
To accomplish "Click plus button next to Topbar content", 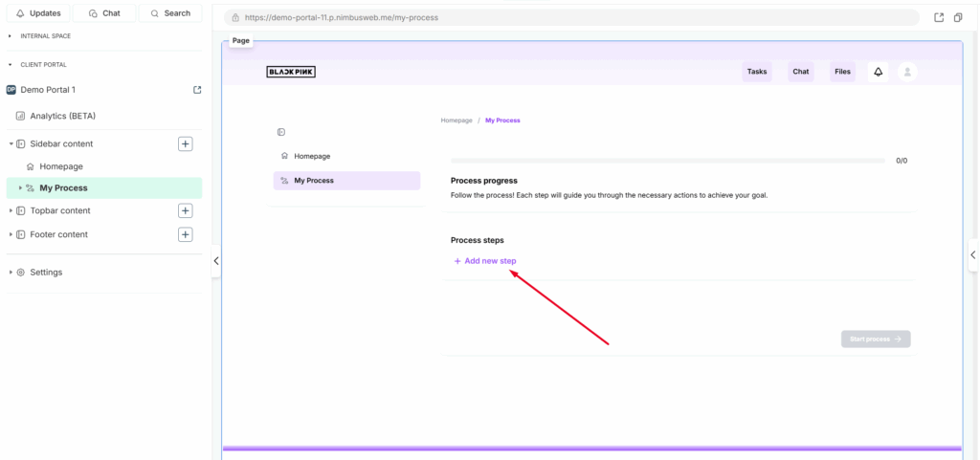I will pos(186,210).
